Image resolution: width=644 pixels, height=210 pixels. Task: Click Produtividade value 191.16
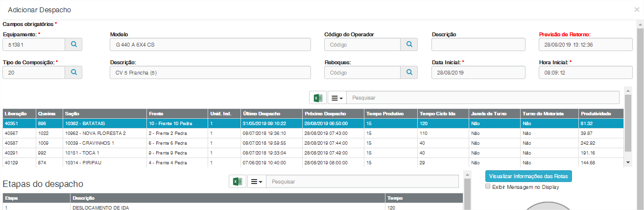click(x=601, y=153)
